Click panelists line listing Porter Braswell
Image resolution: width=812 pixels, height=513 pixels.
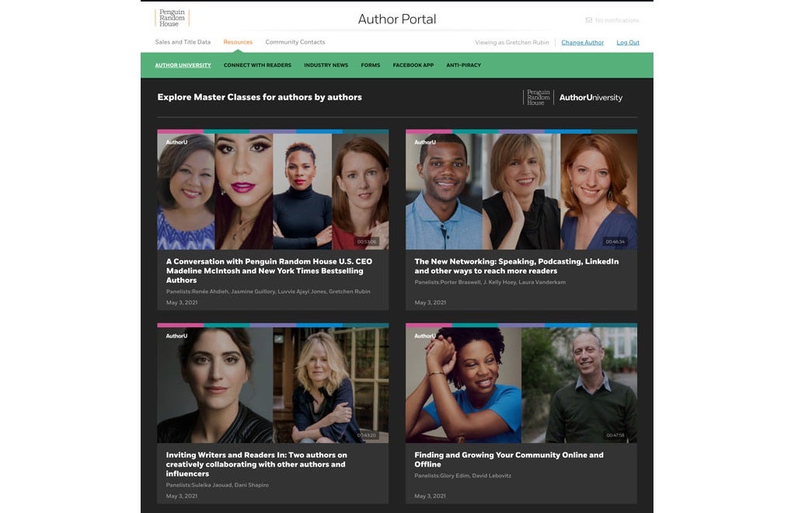(x=490, y=282)
